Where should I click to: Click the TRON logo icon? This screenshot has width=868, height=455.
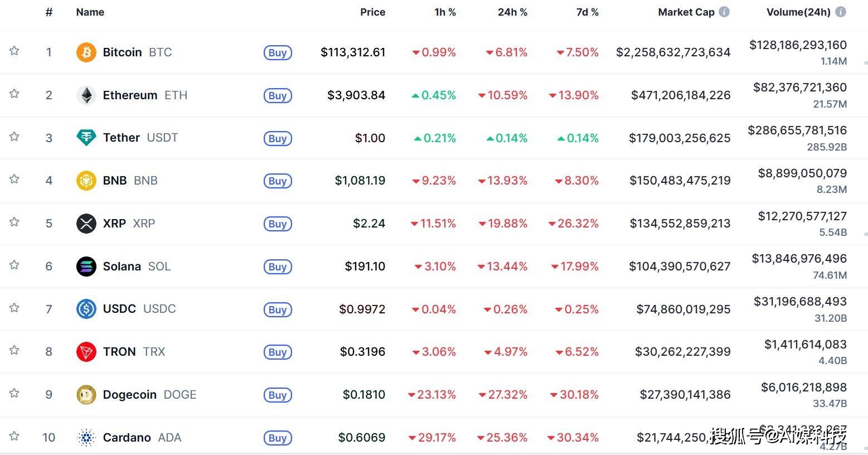point(86,352)
